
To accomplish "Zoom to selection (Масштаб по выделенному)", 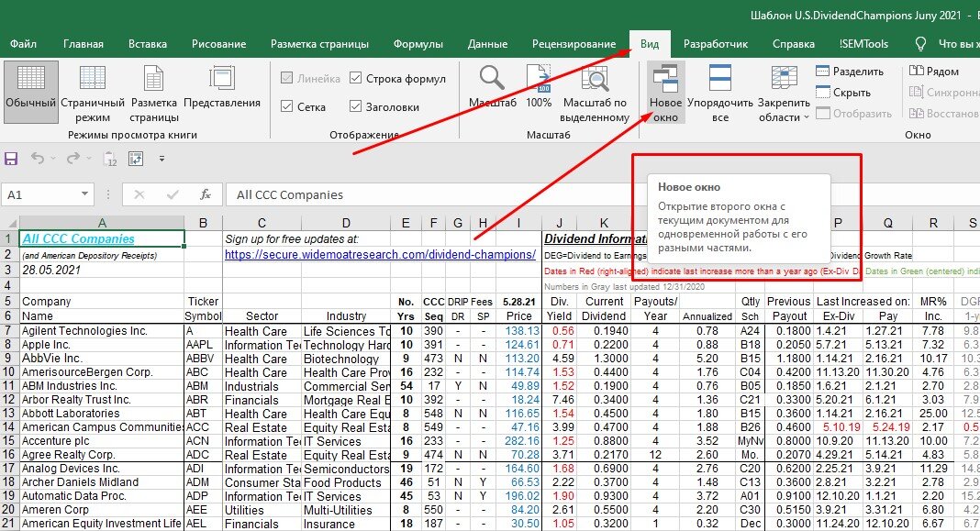I will click(x=595, y=92).
